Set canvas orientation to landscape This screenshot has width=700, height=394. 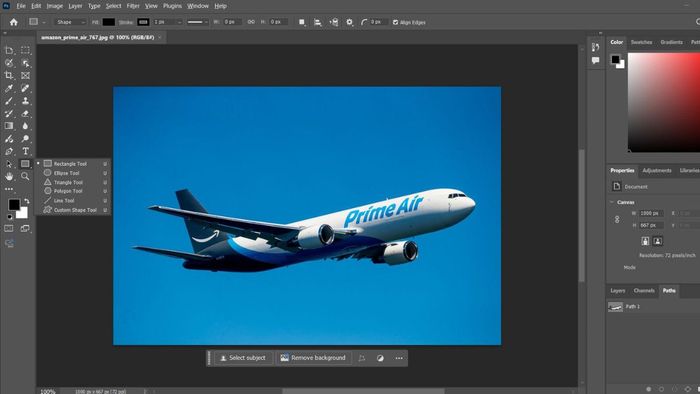(x=658, y=241)
